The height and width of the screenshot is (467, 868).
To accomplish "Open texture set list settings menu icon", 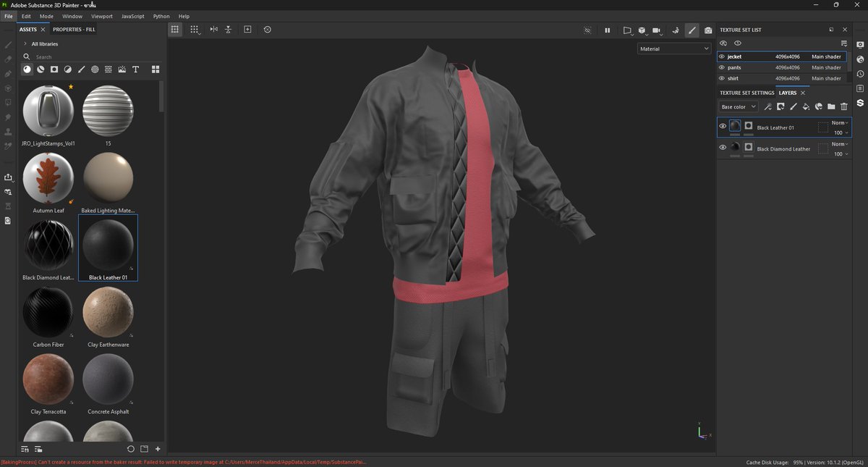I will point(843,43).
